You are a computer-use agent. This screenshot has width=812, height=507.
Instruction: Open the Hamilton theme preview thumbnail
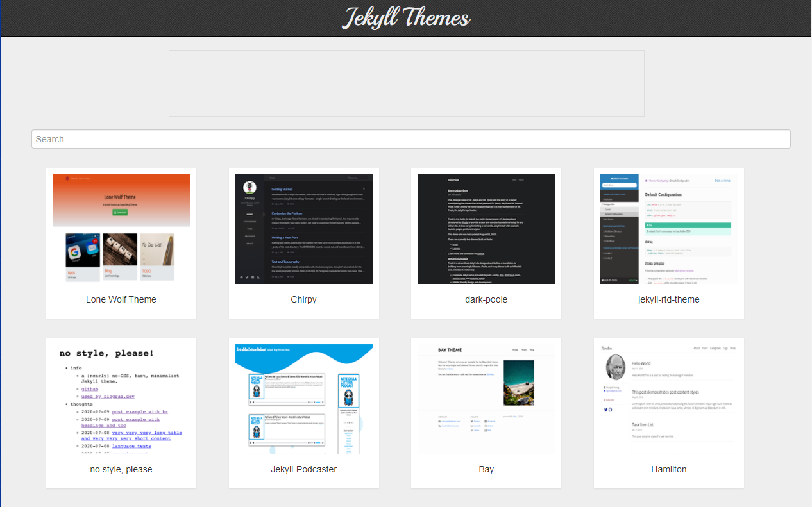coord(669,398)
